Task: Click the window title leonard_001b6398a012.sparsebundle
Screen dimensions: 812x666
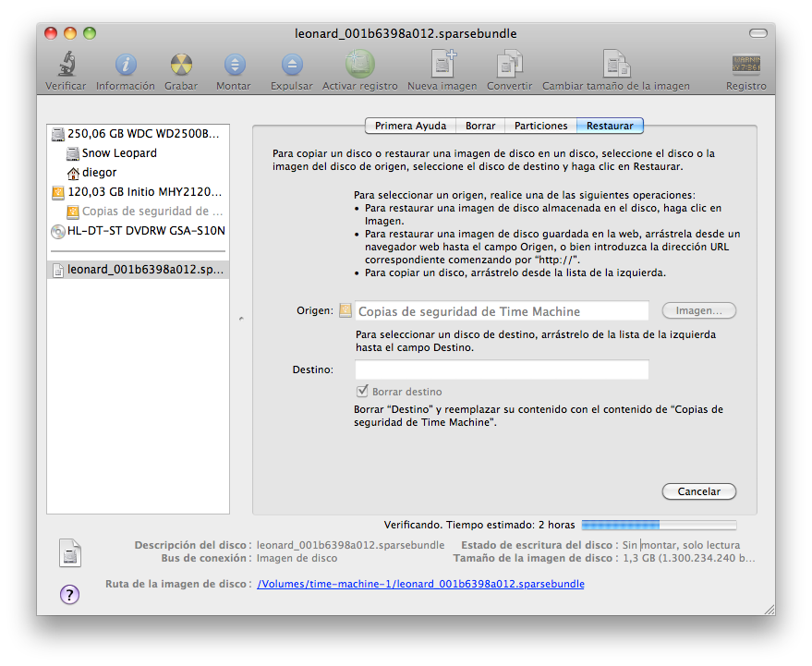Action: tap(406, 33)
